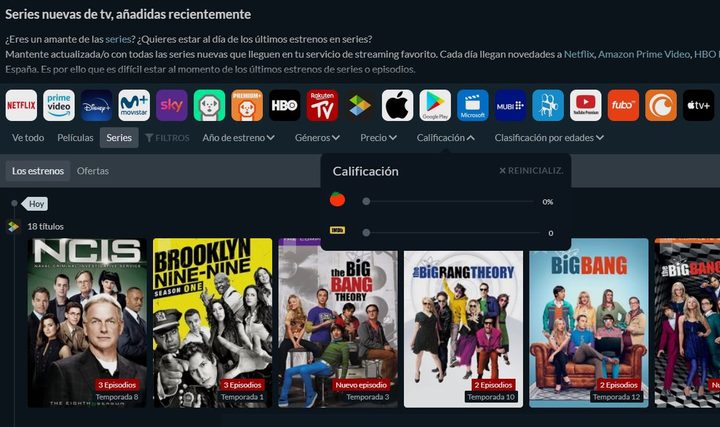The image size is (720, 427).
Task: Follow the Amazon Prime Video text link
Action: [x=644, y=54]
